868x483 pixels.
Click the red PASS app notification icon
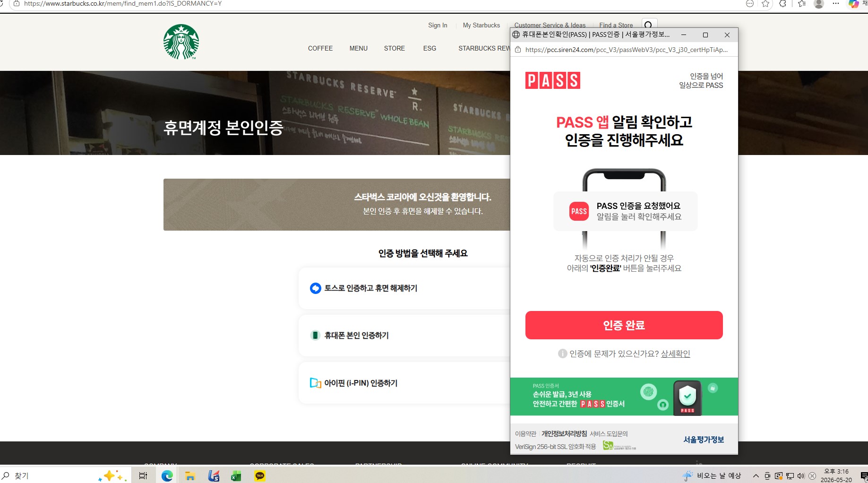pos(579,211)
